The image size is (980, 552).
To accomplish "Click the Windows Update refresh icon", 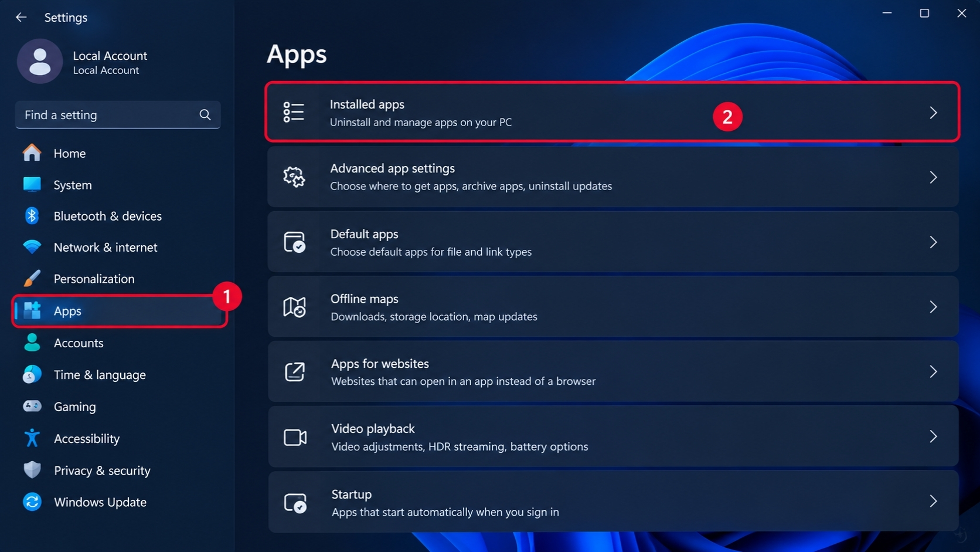I will (32, 502).
